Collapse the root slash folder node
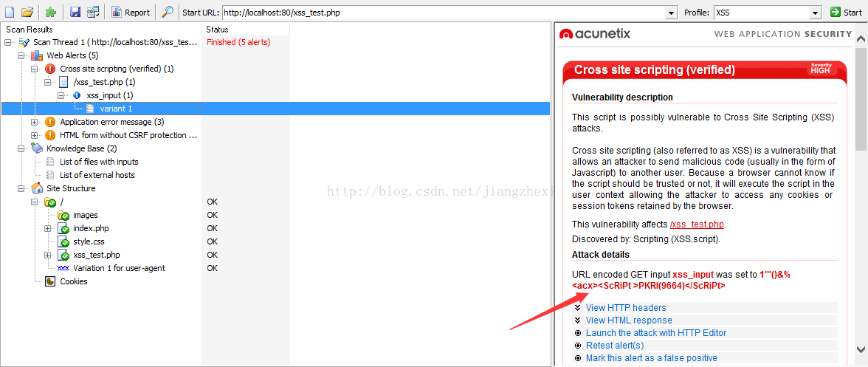The height and width of the screenshot is (367, 868). (x=35, y=202)
